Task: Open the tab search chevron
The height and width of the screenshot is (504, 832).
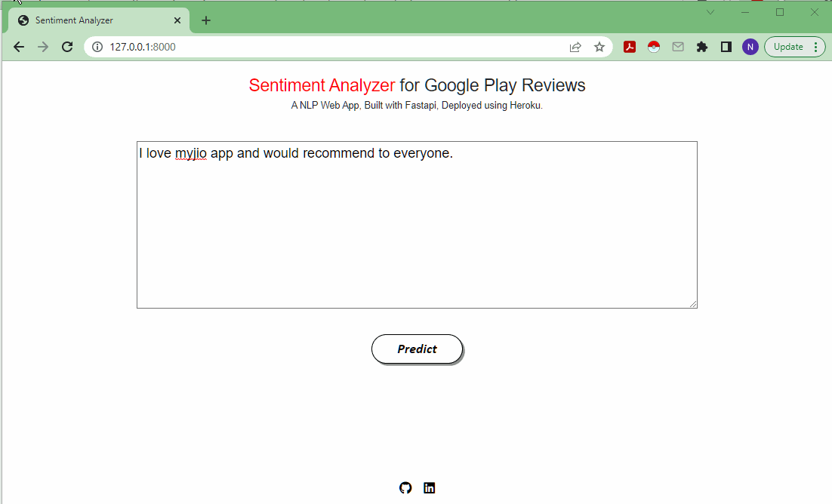Action: click(710, 12)
